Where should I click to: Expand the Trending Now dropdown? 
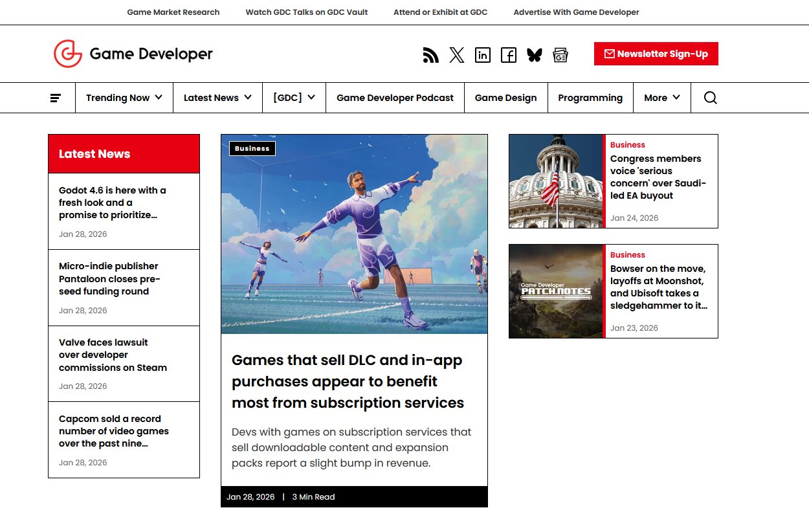click(x=124, y=98)
